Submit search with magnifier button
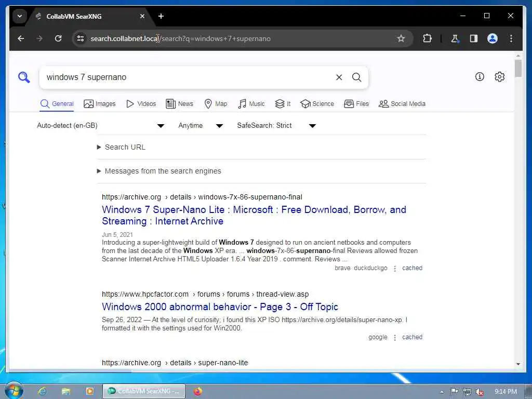 (356, 77)
